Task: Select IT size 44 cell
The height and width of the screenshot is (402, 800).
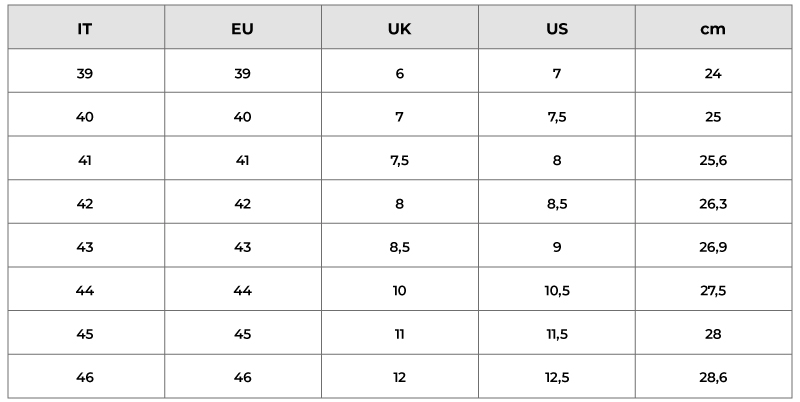Action: [x=86, y=289]
